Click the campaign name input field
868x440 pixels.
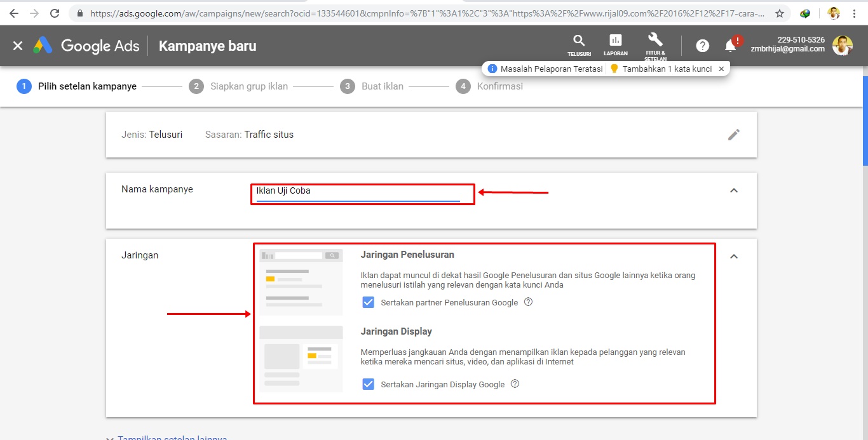coord(358,191)
